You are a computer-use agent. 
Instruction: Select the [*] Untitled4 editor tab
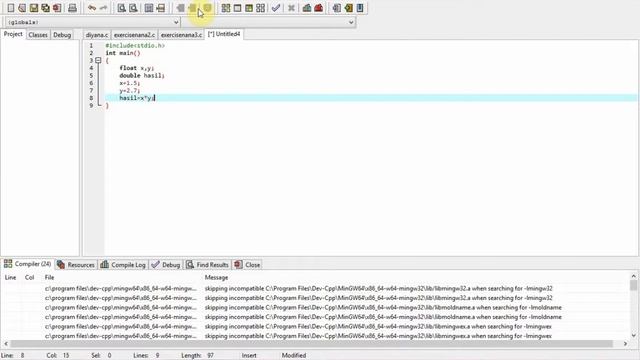pos(224,34)
